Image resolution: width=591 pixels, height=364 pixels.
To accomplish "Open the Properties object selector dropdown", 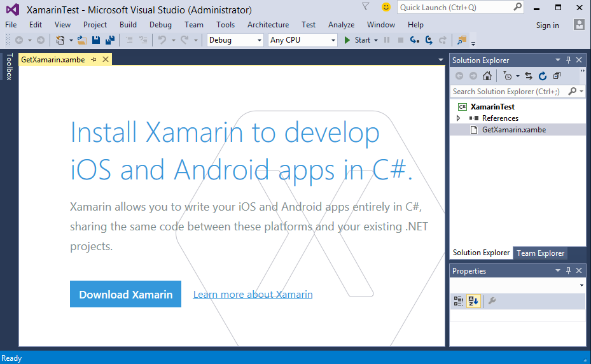I will point(581,285).
